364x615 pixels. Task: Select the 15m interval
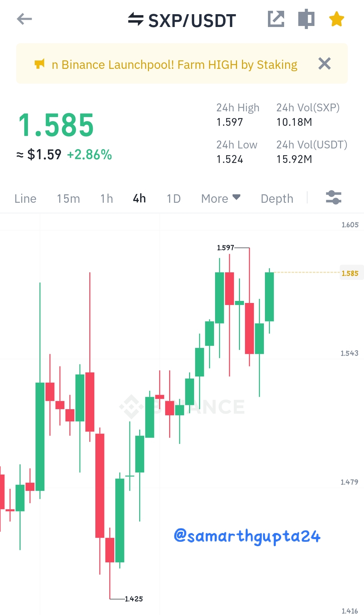pos(68,198)
